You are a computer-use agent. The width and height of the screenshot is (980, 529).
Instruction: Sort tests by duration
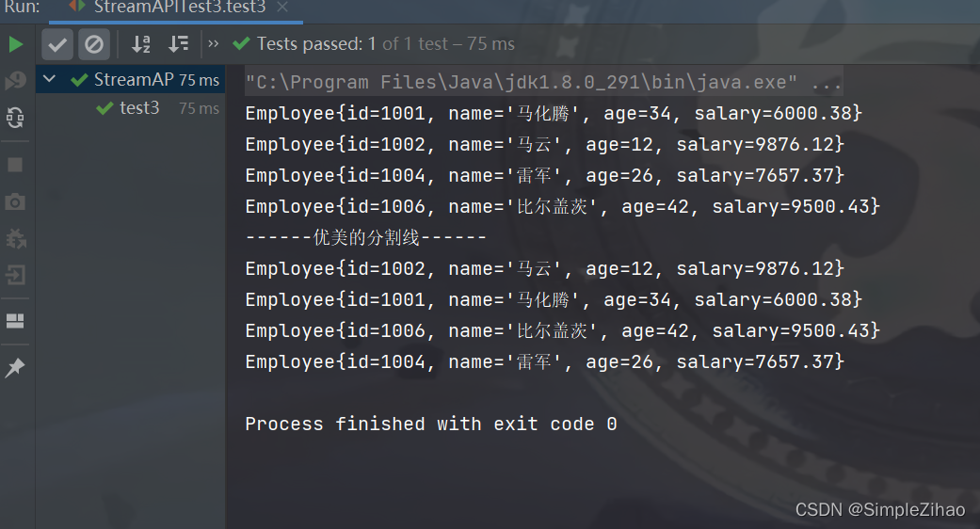[179, 44]
